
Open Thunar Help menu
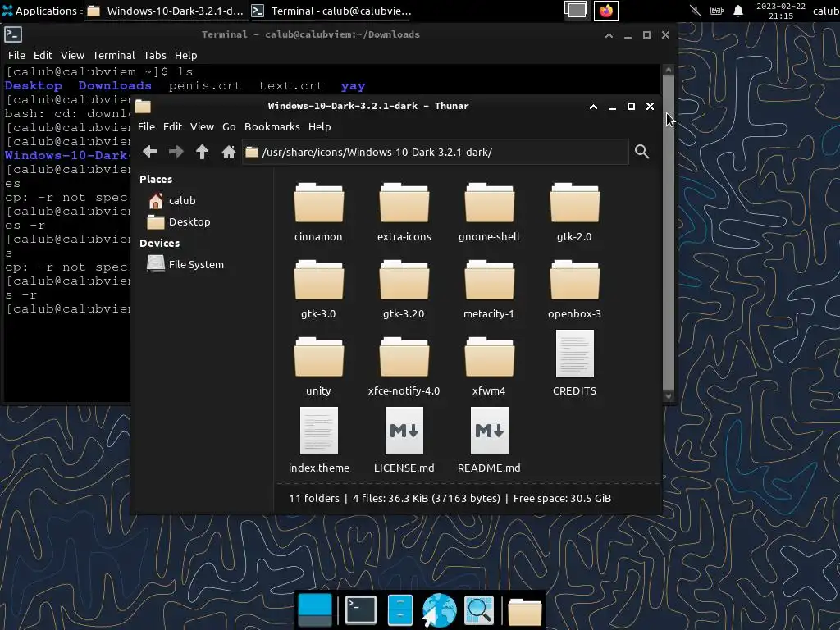click(x=320, y=127)
